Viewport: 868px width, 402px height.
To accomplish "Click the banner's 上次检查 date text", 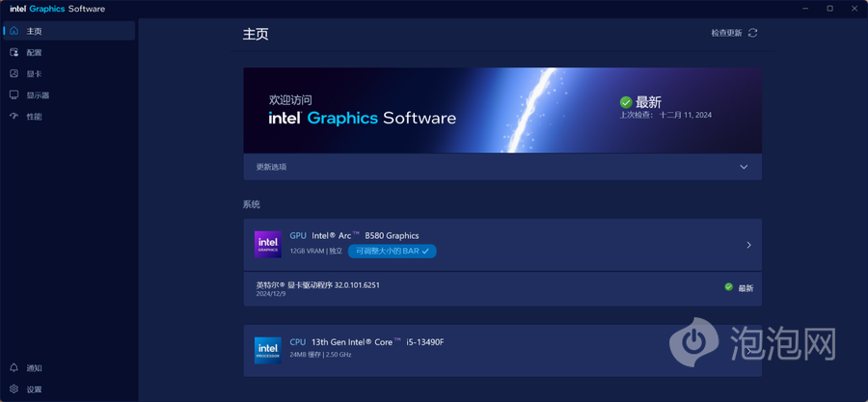I will 665,115.
